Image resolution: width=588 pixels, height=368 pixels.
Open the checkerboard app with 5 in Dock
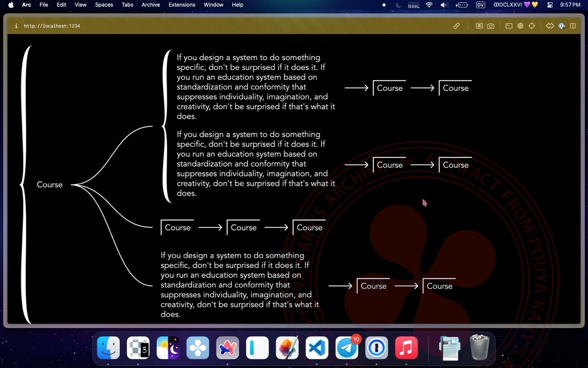coord(138,348)
